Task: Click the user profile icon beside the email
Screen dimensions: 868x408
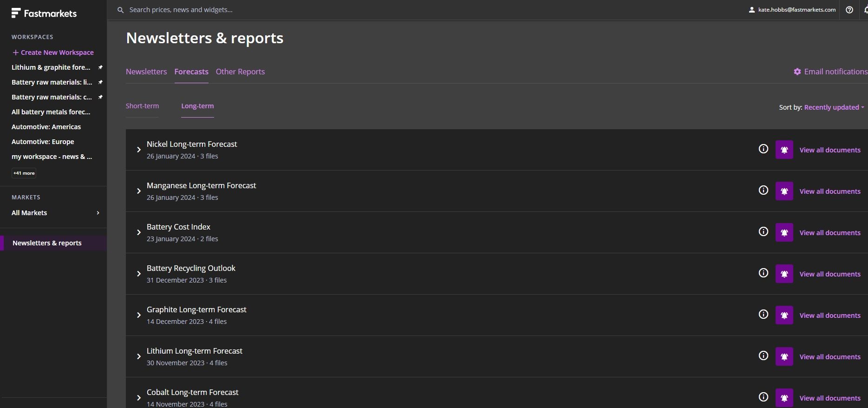Action: pos(752,10)
